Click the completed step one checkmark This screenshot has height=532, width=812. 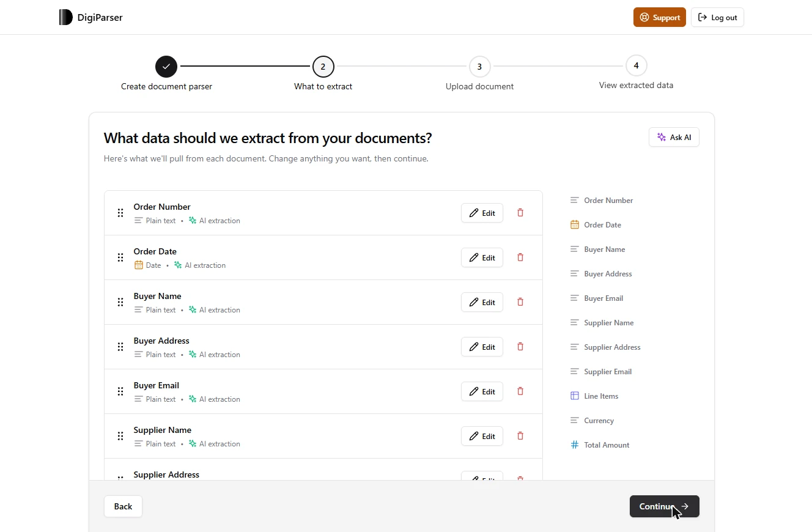tap(166, 66)
